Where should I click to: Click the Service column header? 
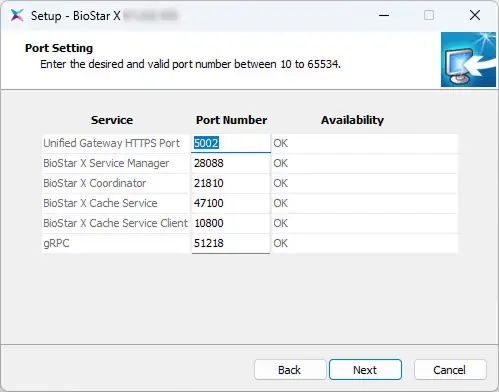coord(112,120)
